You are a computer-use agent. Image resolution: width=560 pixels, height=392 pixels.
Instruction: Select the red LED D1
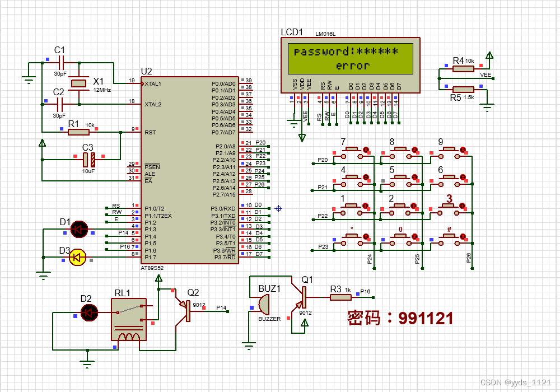[79, 229]
